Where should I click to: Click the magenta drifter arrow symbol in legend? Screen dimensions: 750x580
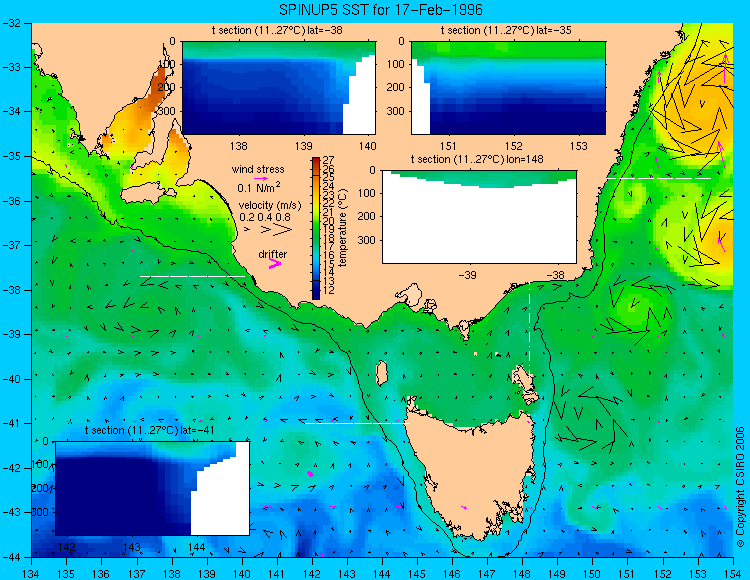(275, 263)
